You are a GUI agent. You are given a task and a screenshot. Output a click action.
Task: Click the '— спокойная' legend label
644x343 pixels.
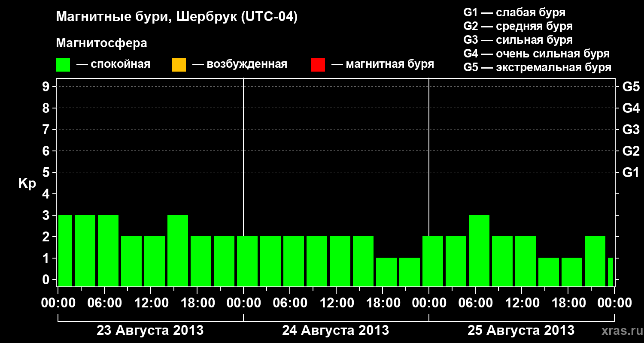click(113, 64)
